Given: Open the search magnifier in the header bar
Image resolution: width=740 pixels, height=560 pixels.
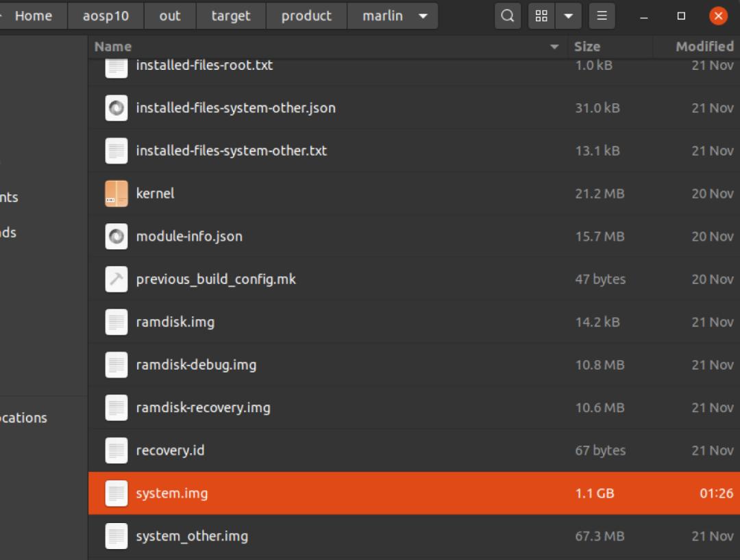Looking at the screenshot, I should tap(507, 16).
